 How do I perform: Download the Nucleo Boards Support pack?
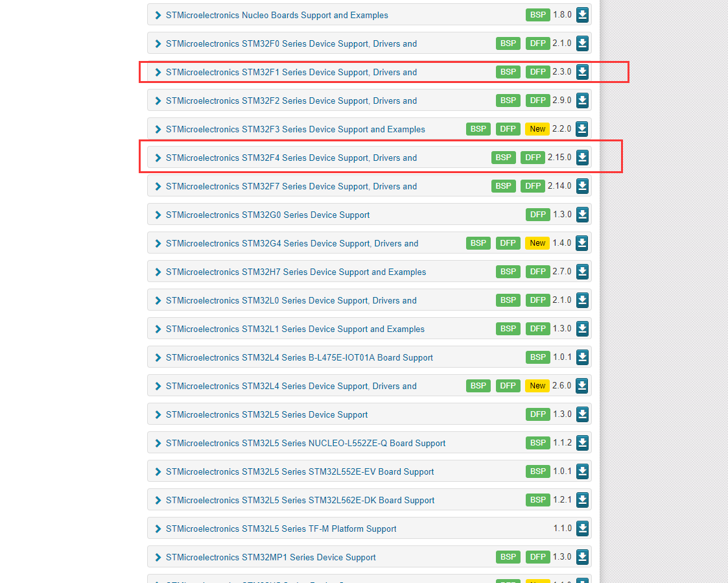coord(582,15)
